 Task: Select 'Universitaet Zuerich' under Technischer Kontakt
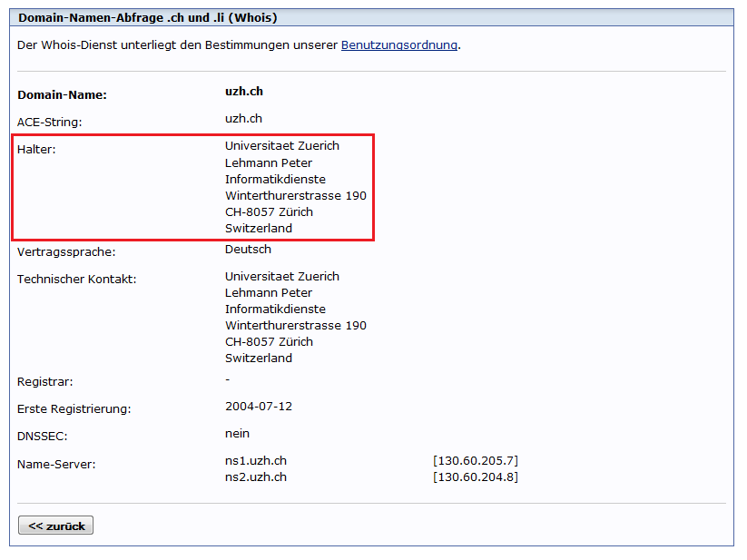[x=282, y=276]
